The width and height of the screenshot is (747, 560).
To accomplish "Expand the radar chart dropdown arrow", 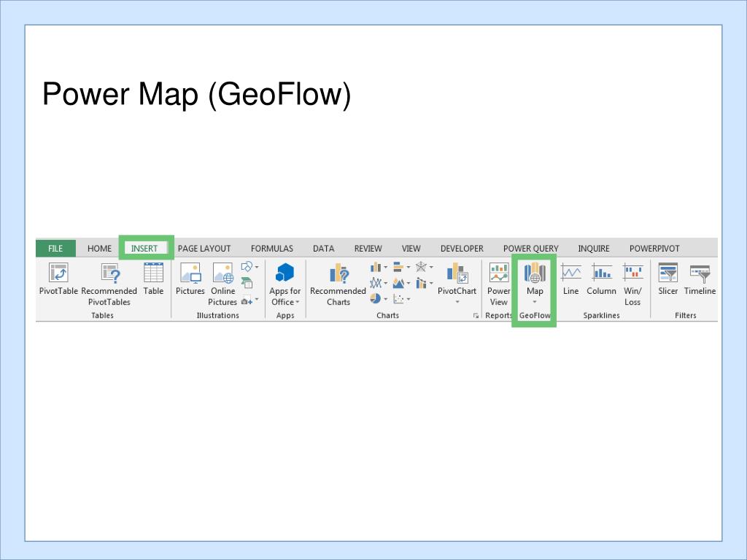I will [431, 267].
